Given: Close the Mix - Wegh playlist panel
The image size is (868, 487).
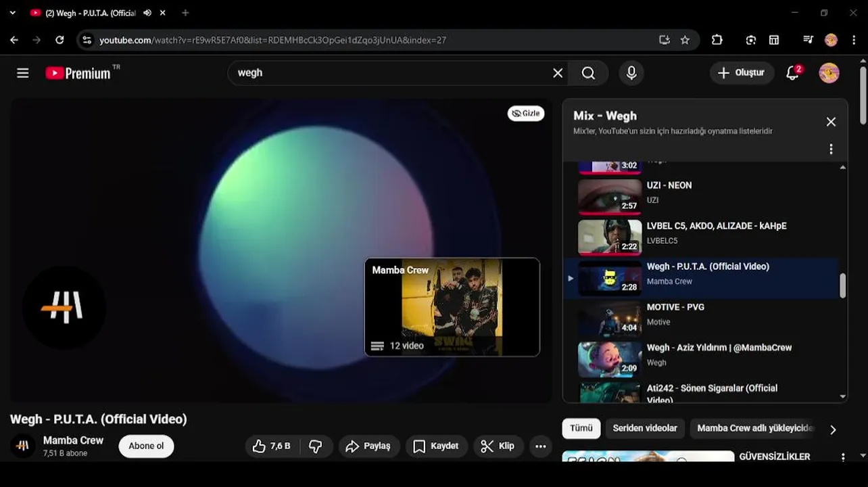Looking at the screenshot, I should pyautogui.click(x=831, y=122).
